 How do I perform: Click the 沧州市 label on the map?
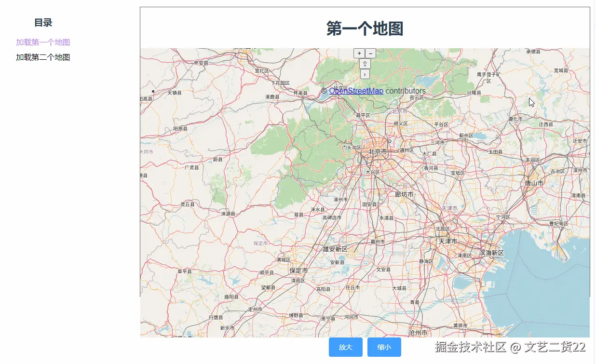point(418,333)
